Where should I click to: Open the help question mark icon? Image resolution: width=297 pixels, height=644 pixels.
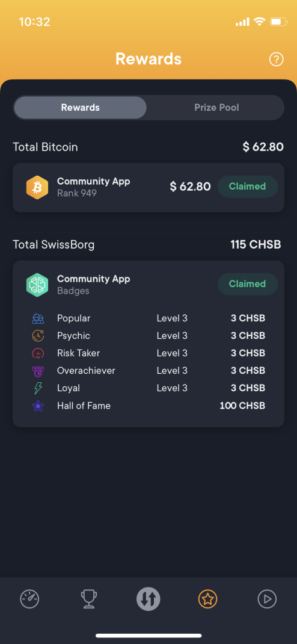tap(276, 59)
